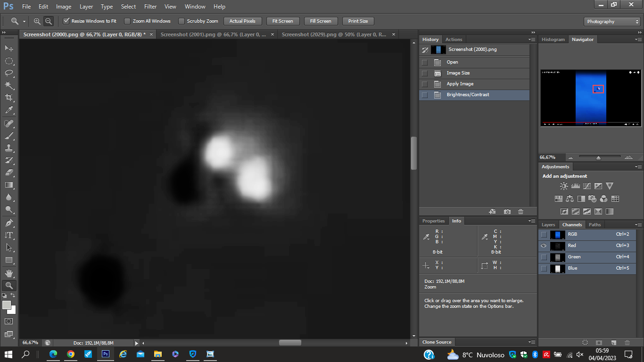
Task: Uncheck Resize Windows to Fit
Action: (x=66, y=21)
